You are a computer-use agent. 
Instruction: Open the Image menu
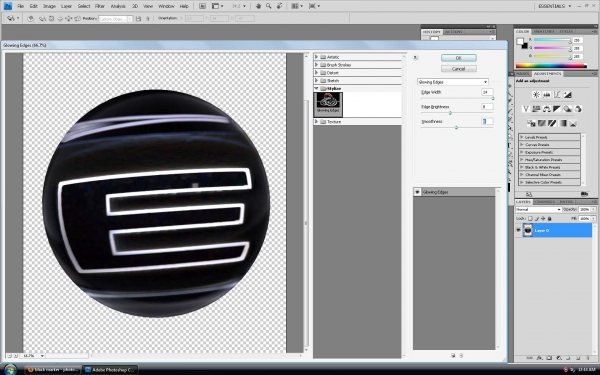pyautogui.click(x=49, y=6)
